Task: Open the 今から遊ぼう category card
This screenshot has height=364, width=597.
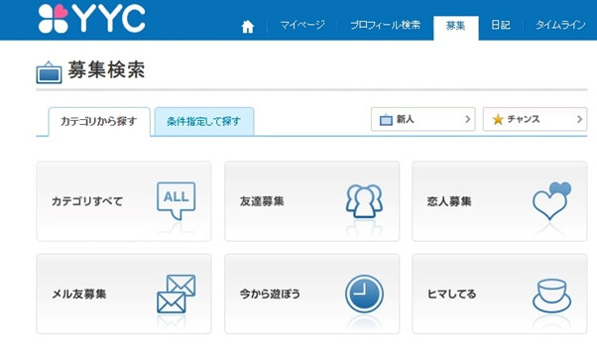Action: (x=311, y=294)
